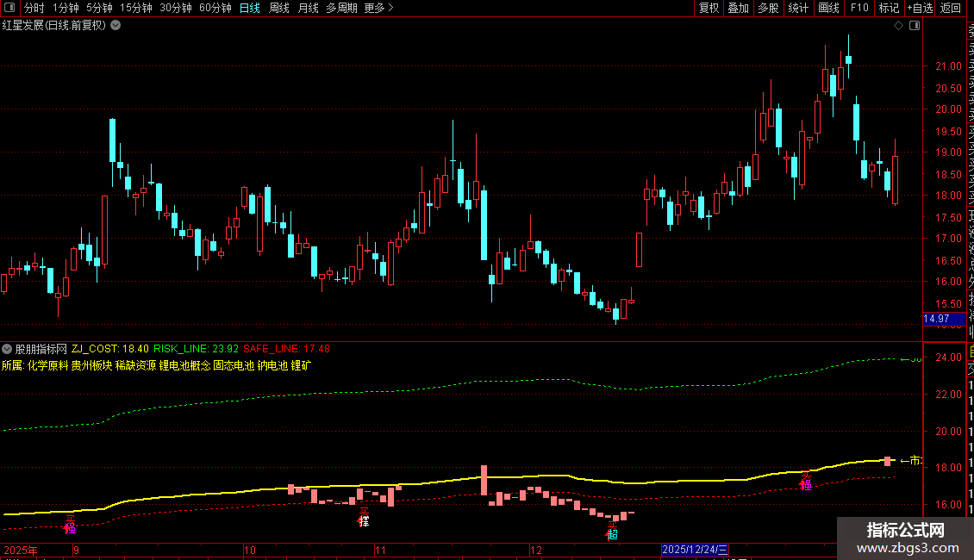Select the 60分钟 period
974x560 pixels.
(x=215, y=8)
